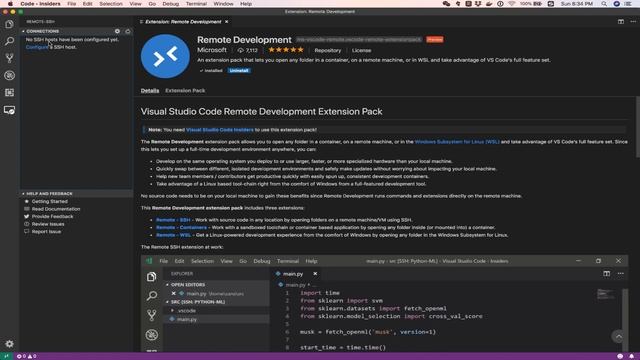Open the Remote - SSH link

tap(173, 220)
